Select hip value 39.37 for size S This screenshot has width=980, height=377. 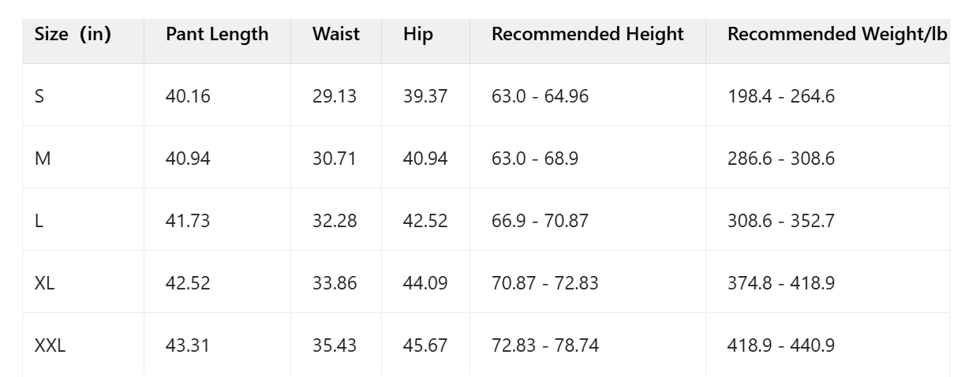(x=425, y=97)
